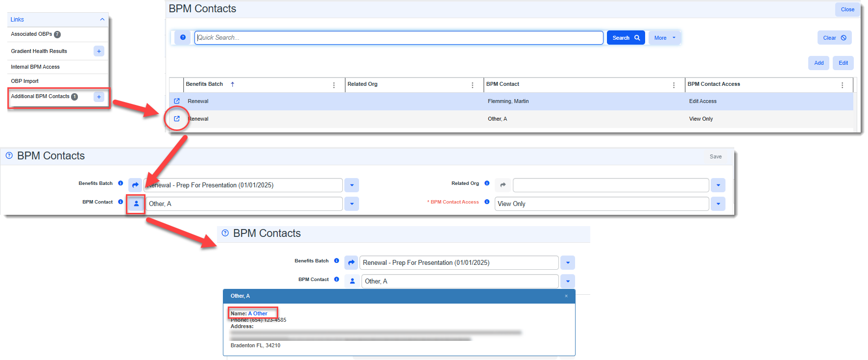Click the info icon next to the Related Org label
Viewport: 868px width, 360px height.
(487, 183)
